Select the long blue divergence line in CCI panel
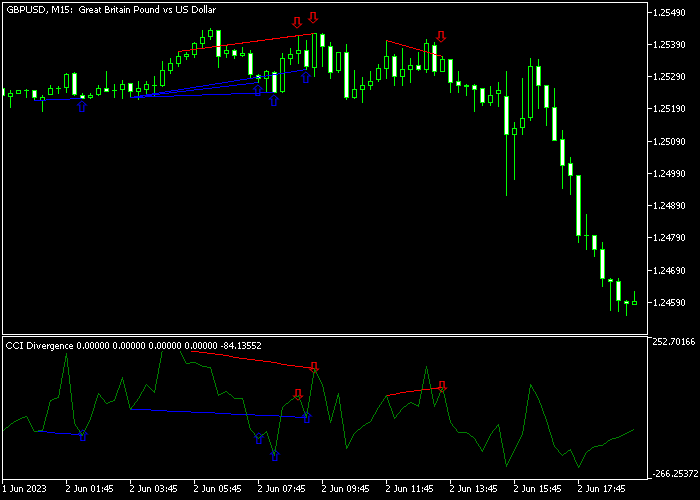The image size is (700, 500). click(219, 413)
